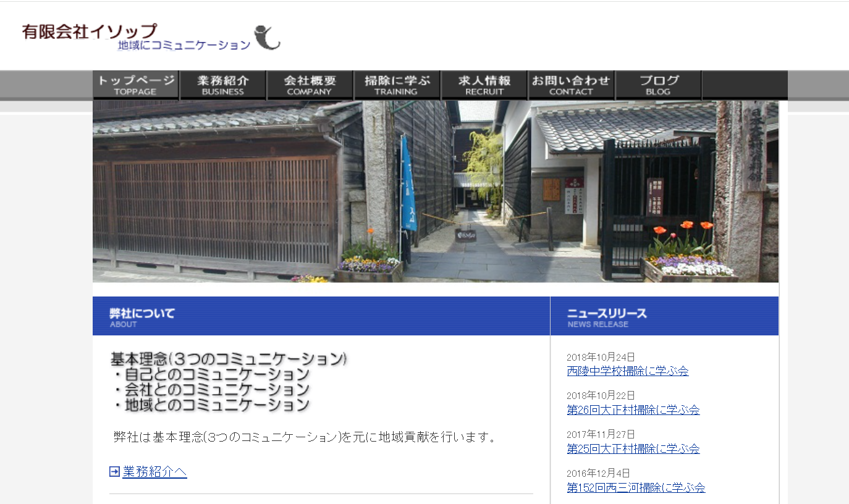This screenshot has width=849, height=504.
Task: Open the お問い合わせ (CONTACT) page
Action: (x=571, y=85)
